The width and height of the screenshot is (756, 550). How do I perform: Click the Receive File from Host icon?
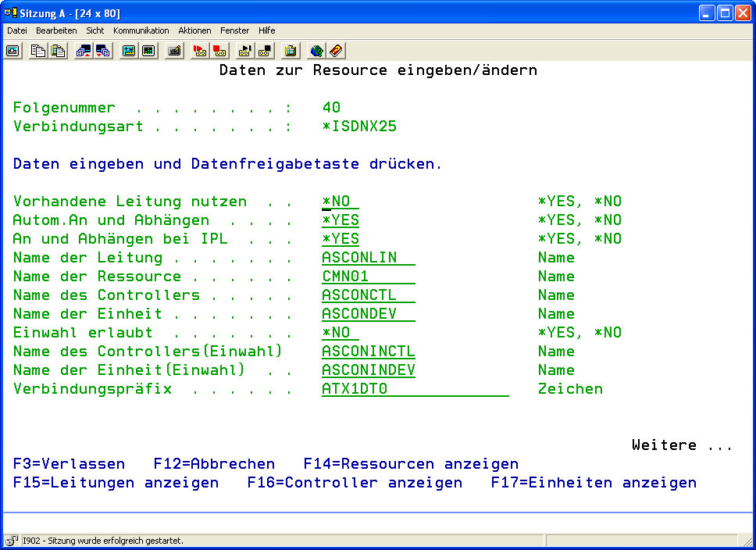click(103, 51)
